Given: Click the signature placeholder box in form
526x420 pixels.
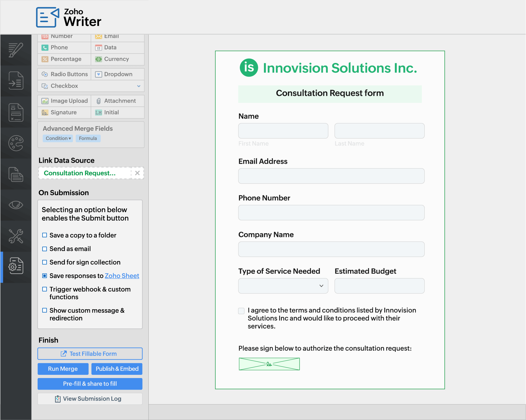Looking at the screenshot, I should coord(269,364).
